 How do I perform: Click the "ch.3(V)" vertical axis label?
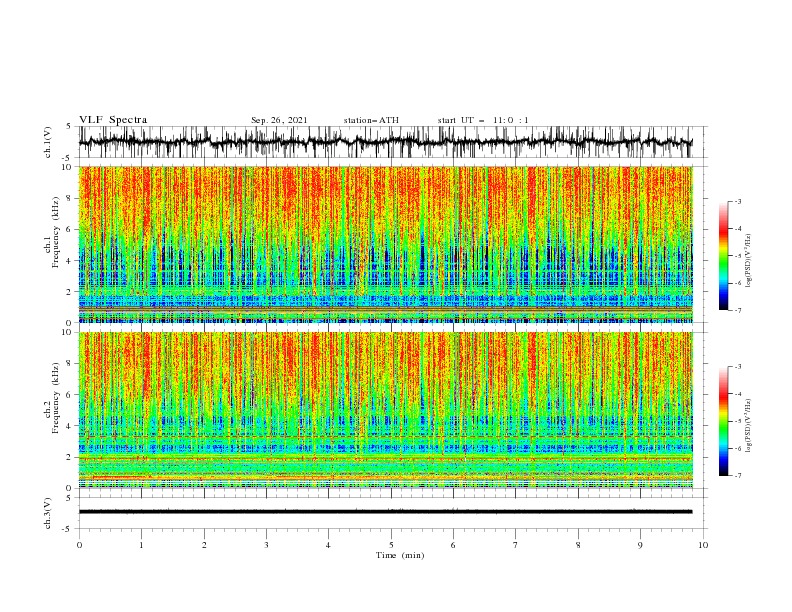(48, 513)
